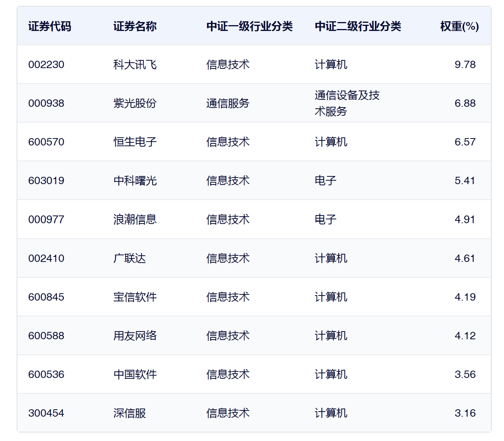Click the 广联达 stock name
Viewport: 504px width, 441px height.
pos(129,258)
